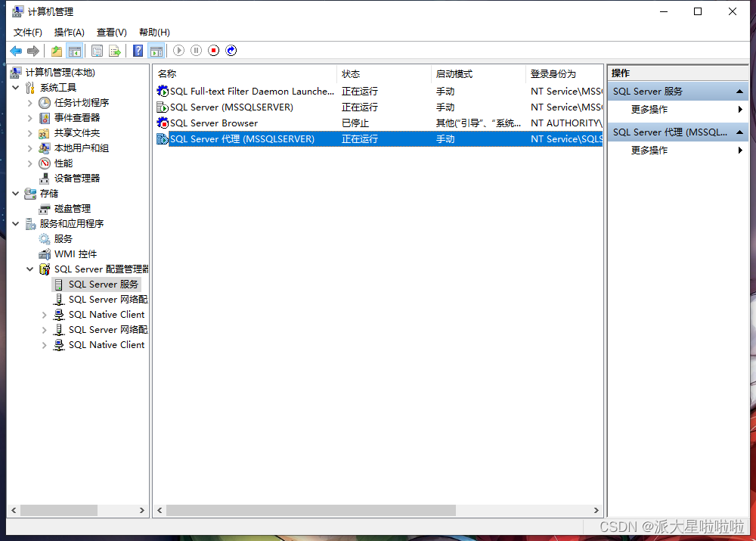Select 性能 in the tree

[x=64, y=163]
